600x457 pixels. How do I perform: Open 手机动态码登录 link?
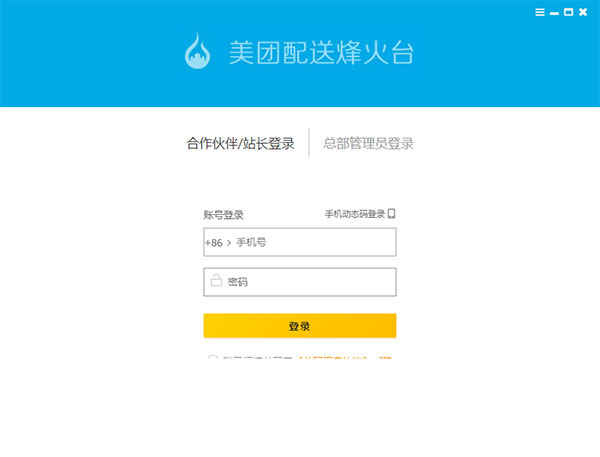point(354,214)
